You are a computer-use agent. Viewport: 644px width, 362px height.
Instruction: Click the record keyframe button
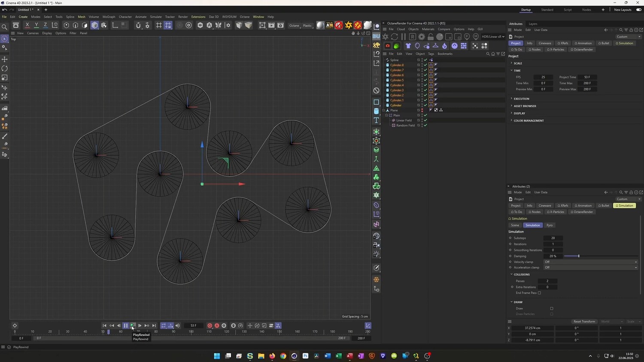[210, 326]
